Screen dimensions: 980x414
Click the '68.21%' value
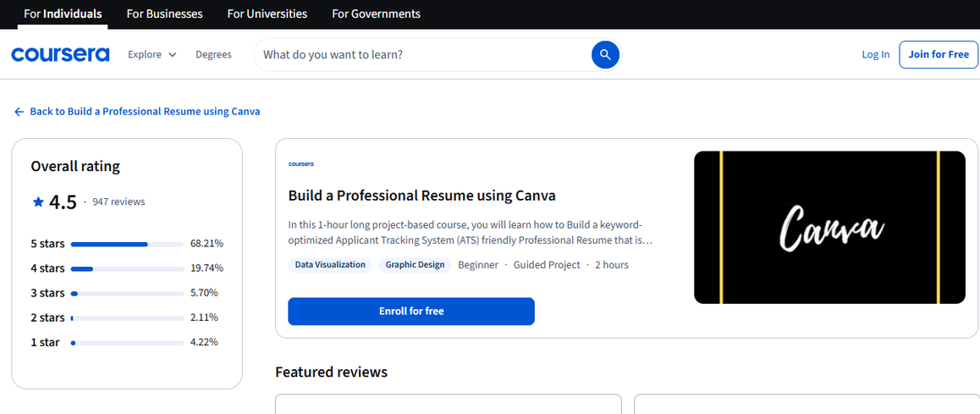click(206, 243)
